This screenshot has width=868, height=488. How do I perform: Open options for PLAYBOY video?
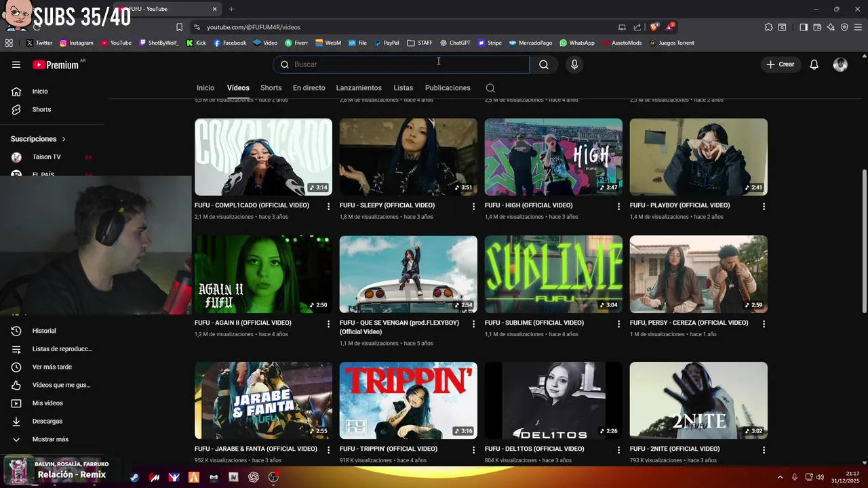(764, 206)
